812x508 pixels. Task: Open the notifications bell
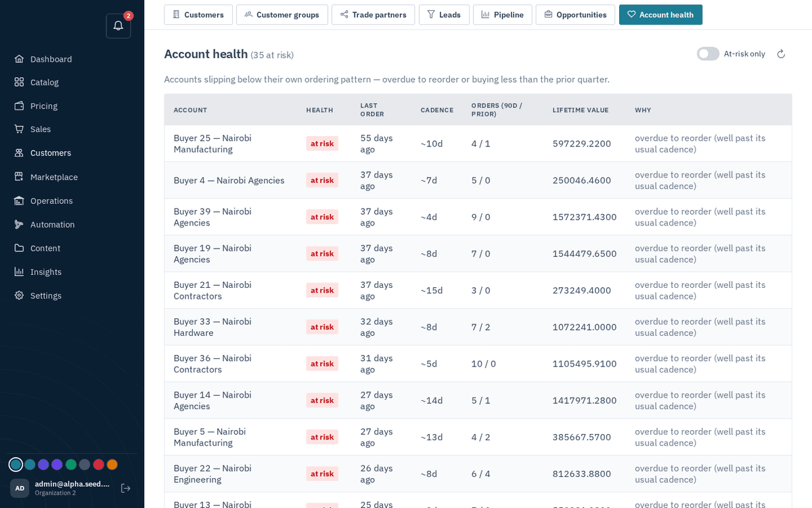click(x=118, y=26)
